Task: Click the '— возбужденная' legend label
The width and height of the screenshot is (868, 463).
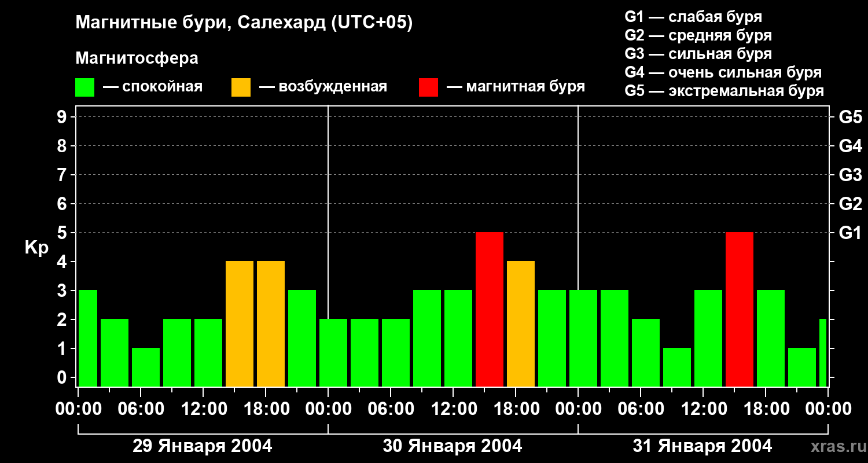Action: coord(323,87)
